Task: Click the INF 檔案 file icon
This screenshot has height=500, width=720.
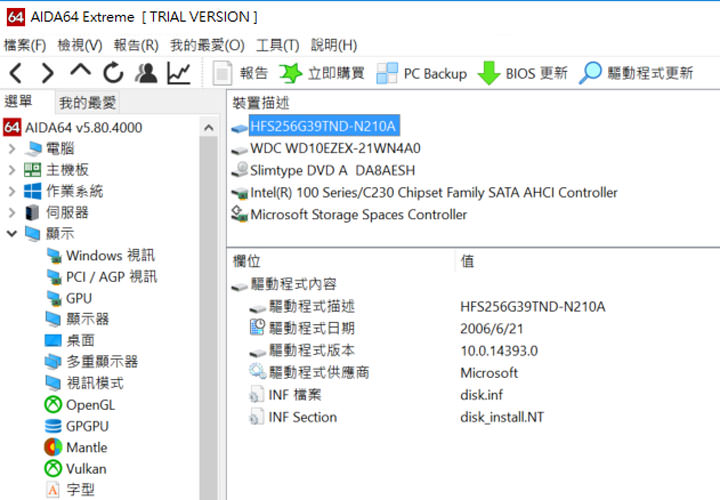Action: click(x=256, y=394)
